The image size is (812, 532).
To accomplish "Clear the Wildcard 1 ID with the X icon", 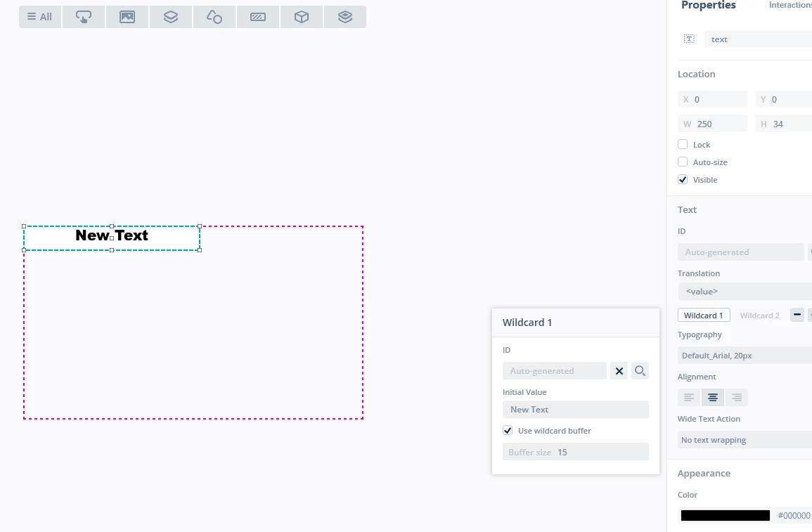I will coord(619,370).
